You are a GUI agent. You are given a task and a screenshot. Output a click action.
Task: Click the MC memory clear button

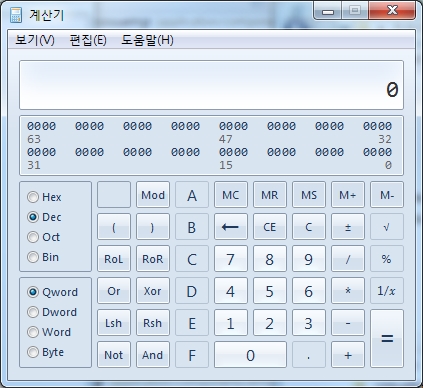pyautogui.click(x=231, y=195)
